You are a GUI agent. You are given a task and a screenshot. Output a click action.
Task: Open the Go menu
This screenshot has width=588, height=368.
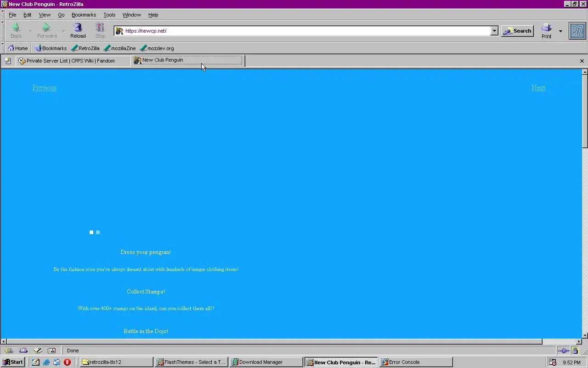pyautogui.click(x=61, y=15)
